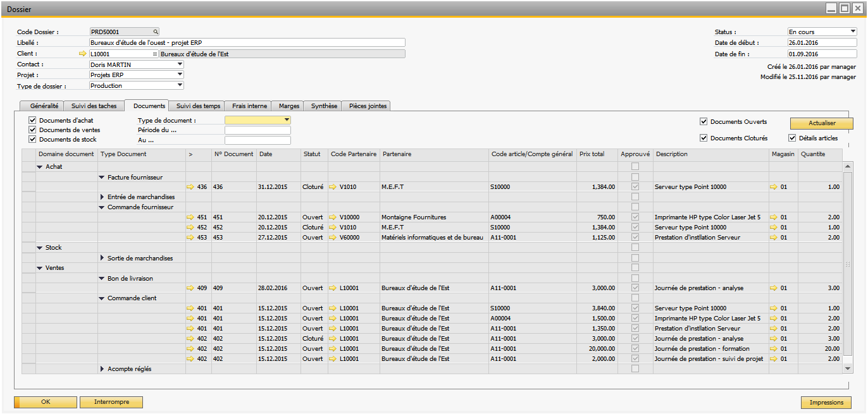868x414 pixels.
Task: Click the Période du date field
Action: pos(257,130)
